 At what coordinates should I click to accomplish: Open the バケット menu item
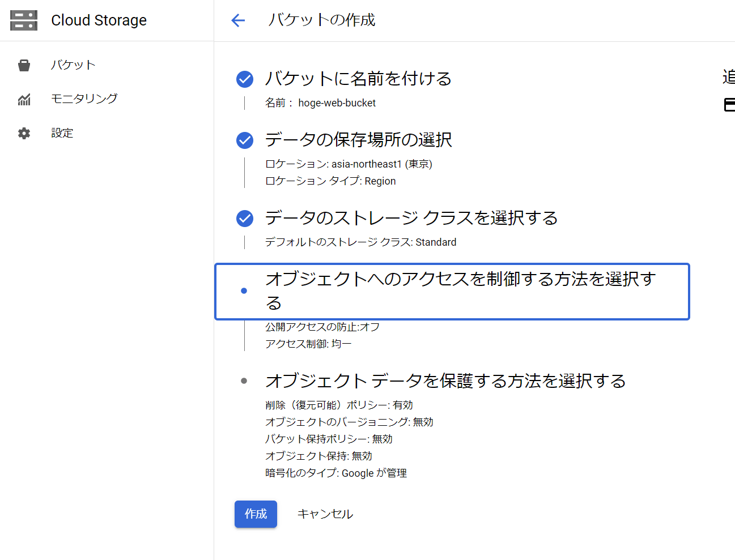tap(73, 65)
